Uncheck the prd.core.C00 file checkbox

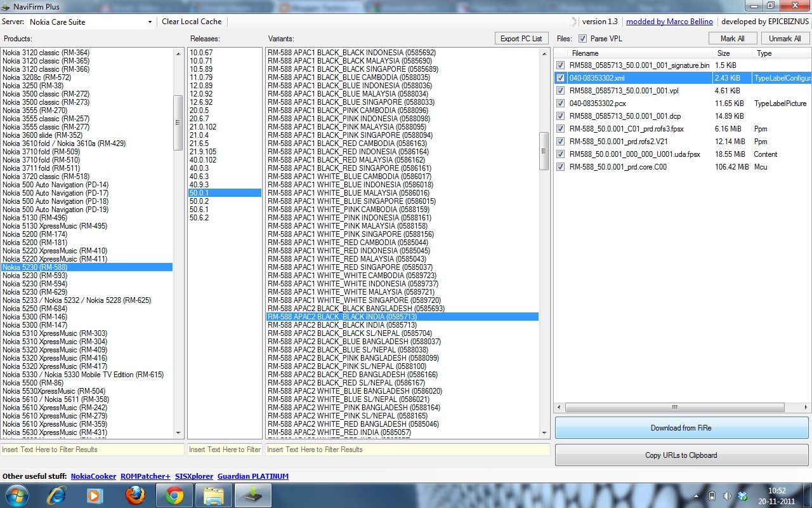tap(560, 167)
